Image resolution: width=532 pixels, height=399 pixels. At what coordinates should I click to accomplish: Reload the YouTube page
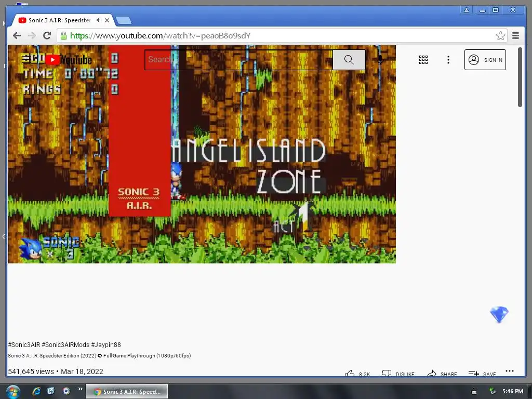coord(47,36)
